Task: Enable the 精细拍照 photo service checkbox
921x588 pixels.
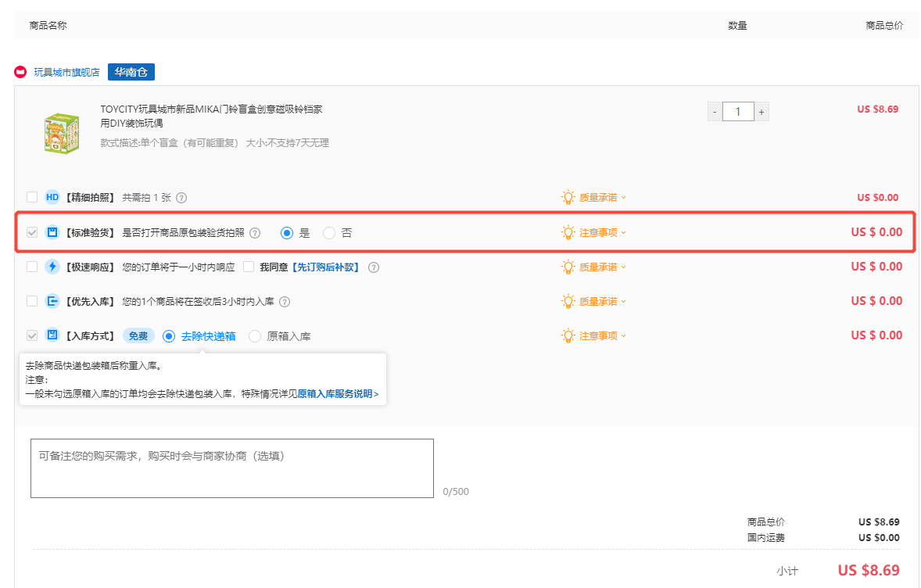Action: coord(32,197)
